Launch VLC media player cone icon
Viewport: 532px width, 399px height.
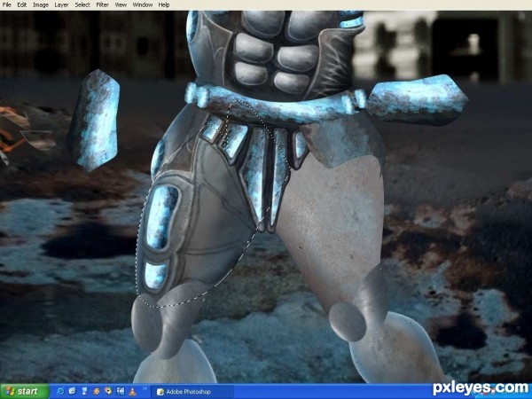[x=132, y=392]
